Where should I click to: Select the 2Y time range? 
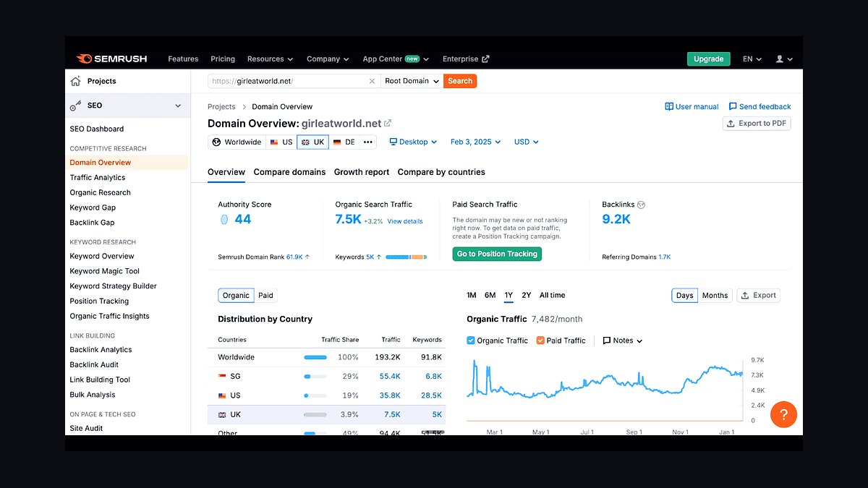pos(527,295)
